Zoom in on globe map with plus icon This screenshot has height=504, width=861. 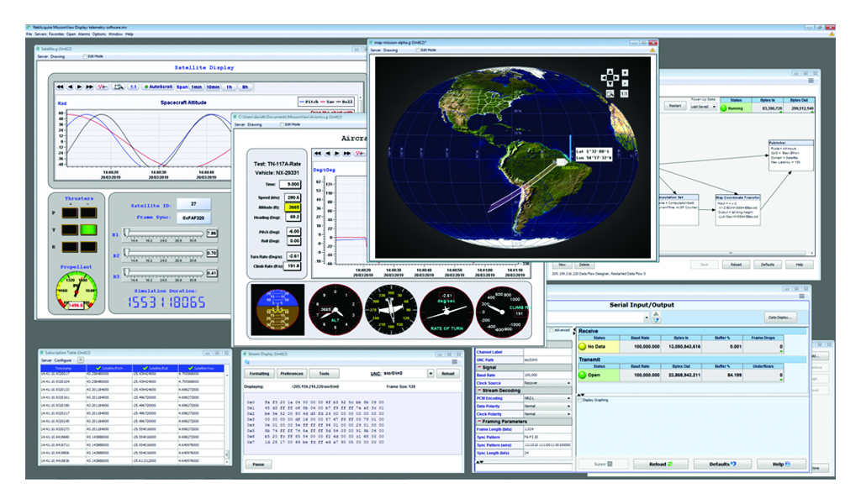pos(625,72)
